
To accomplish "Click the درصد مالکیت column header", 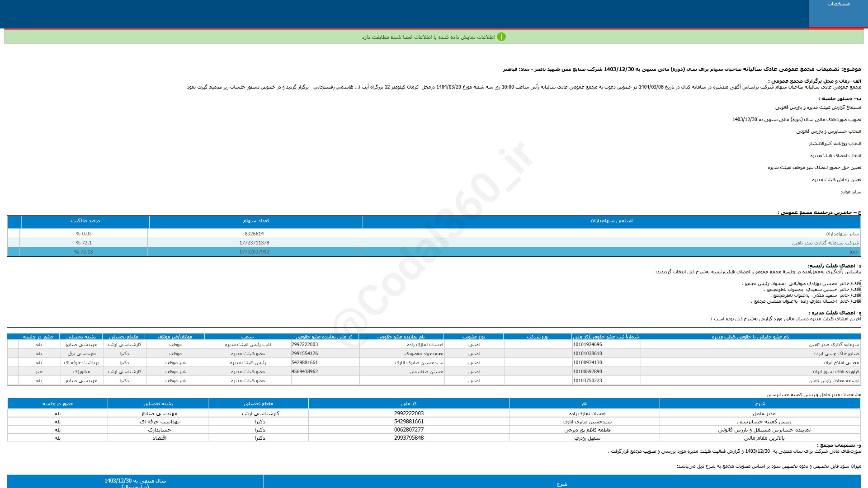I will click(85, 221).
